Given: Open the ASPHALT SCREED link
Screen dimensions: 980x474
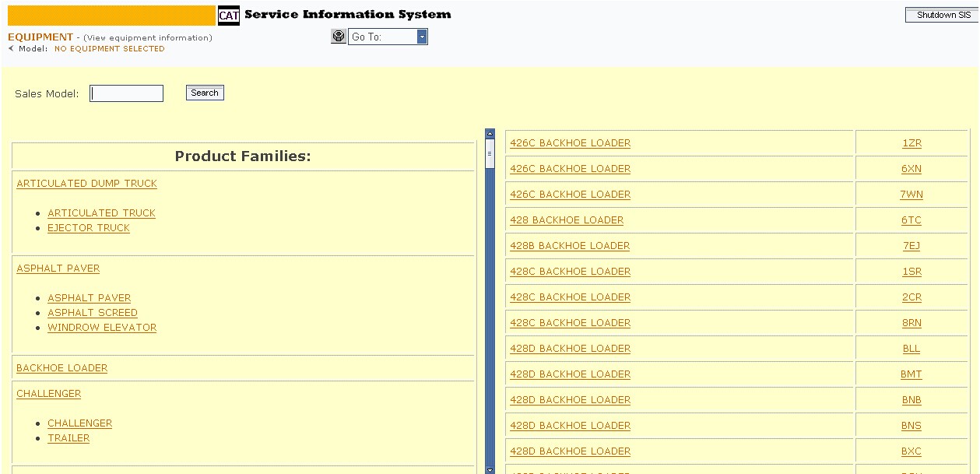Looking at the screenshot, I should 93,313.
